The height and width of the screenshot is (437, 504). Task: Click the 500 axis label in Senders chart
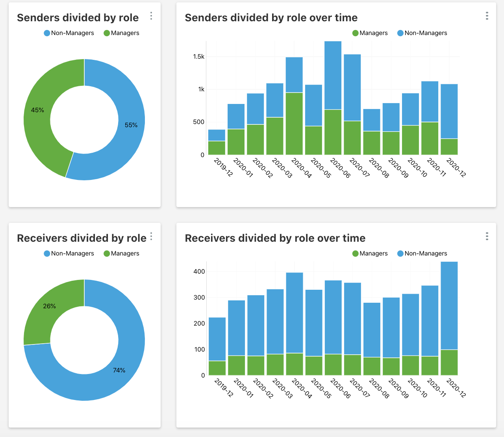tap(199, 122)
